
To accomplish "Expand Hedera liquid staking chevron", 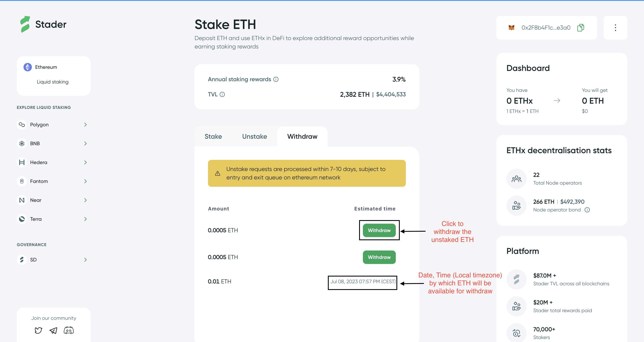I will (86, 162).
